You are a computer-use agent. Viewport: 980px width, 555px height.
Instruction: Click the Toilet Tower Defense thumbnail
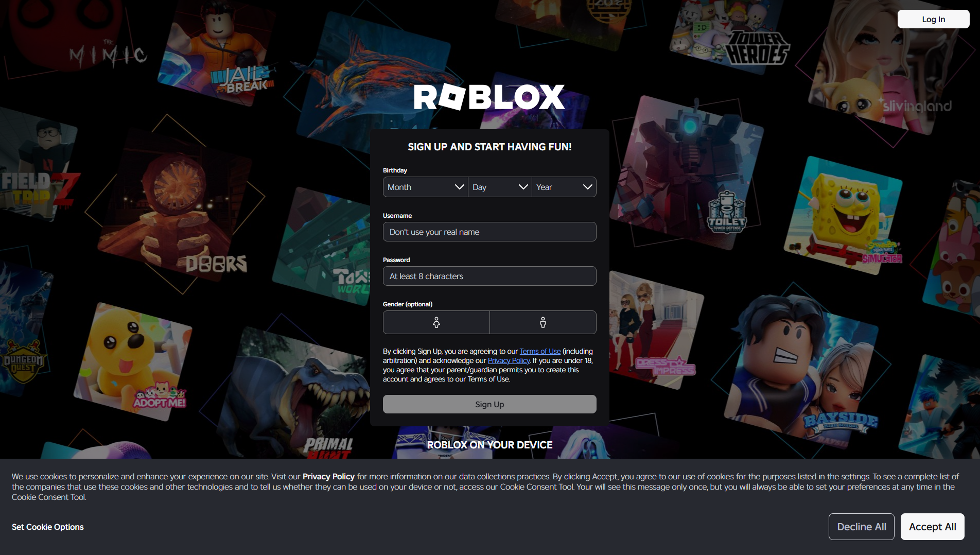[x=687, y=172]
